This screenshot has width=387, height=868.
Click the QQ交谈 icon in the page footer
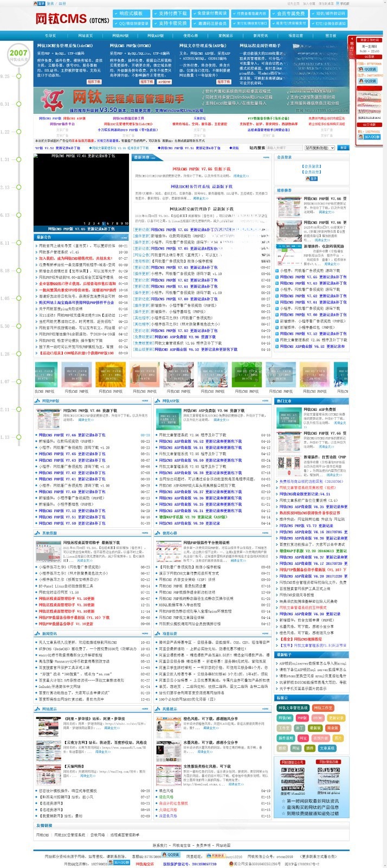click(x=171, y=854)
